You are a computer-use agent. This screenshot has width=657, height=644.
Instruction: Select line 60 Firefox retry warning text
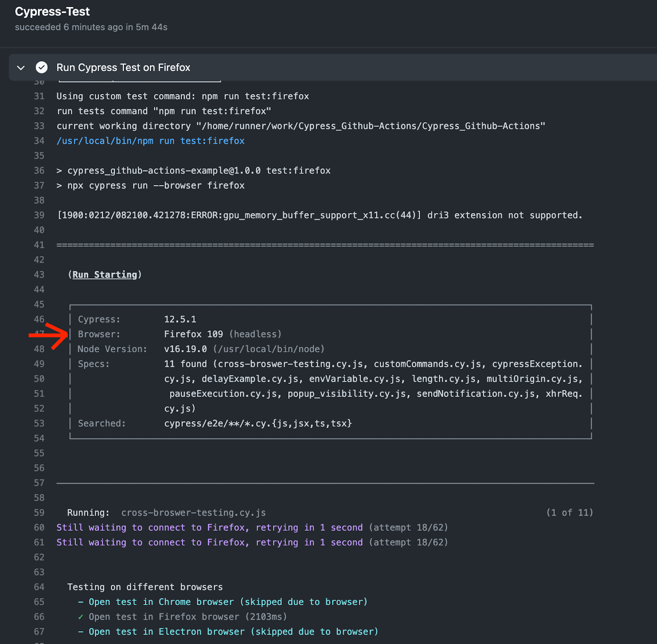pos(209,527)
